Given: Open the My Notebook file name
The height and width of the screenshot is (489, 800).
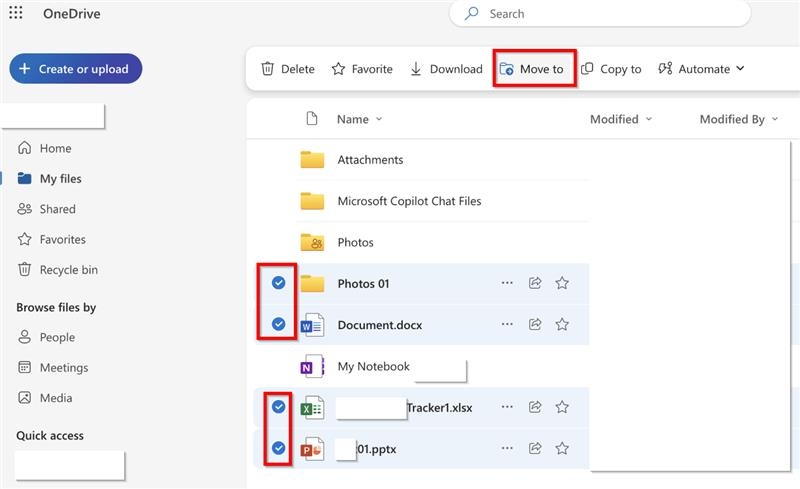Looking at the screenshot, I should [373, 366].
